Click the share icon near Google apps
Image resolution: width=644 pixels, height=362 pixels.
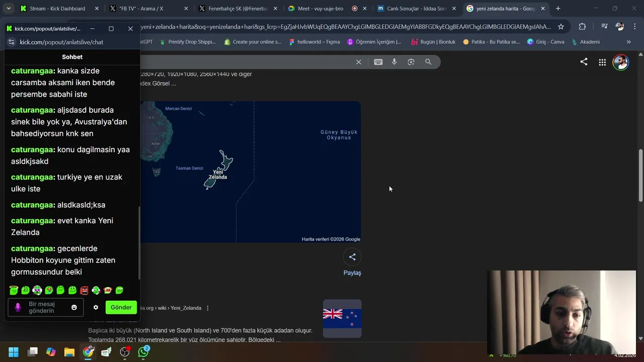(x=584, y=62)
